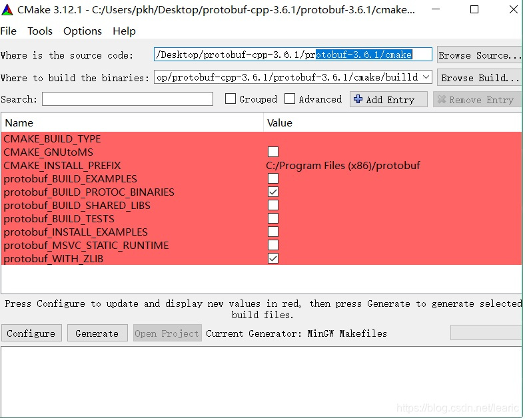Select protobuf_INSTALL_EXAMPLES entry name
The width and height of the screenshot is (525, 420).
(76, 232)
